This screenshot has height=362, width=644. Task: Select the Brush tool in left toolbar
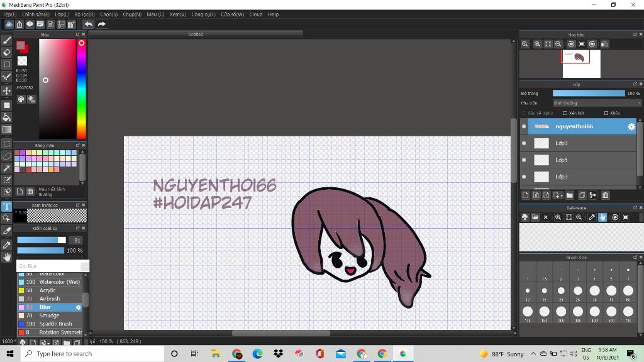pos(6,40)
